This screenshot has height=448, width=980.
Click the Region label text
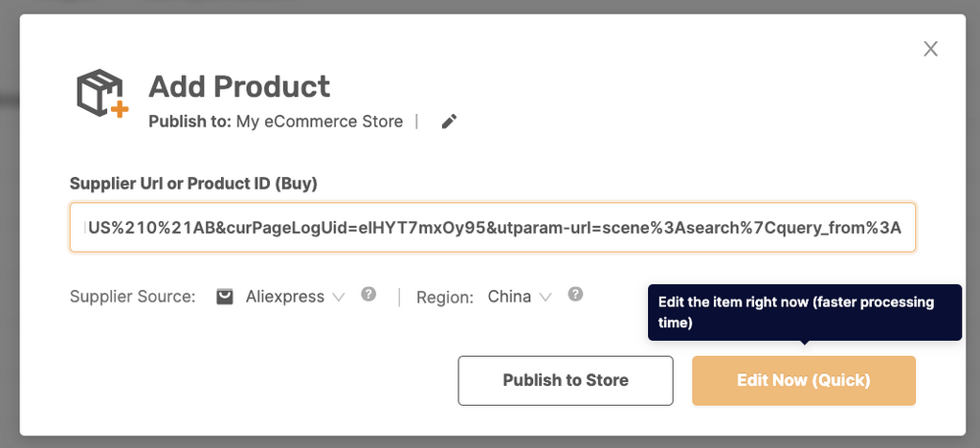pos(445,298)
